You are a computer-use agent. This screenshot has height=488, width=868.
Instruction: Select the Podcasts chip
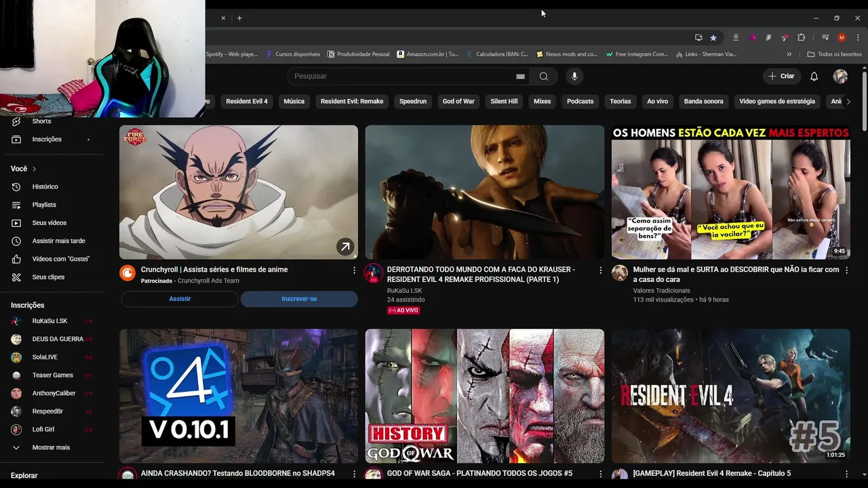(580, 102)
